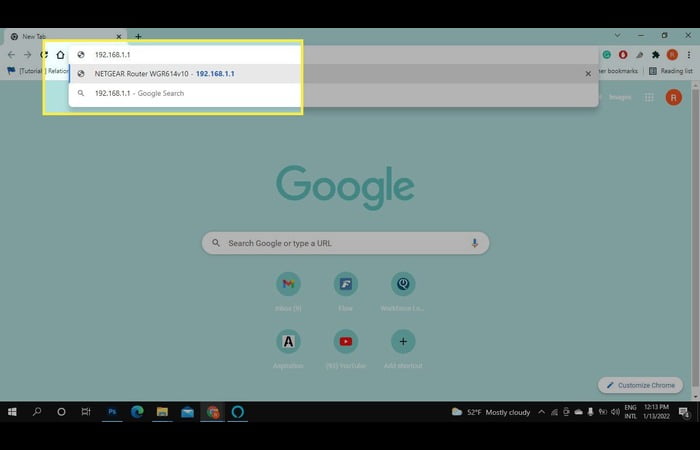Open Windows taskbar search
This screenshot has width=700, height=450.
pos(37,412)
